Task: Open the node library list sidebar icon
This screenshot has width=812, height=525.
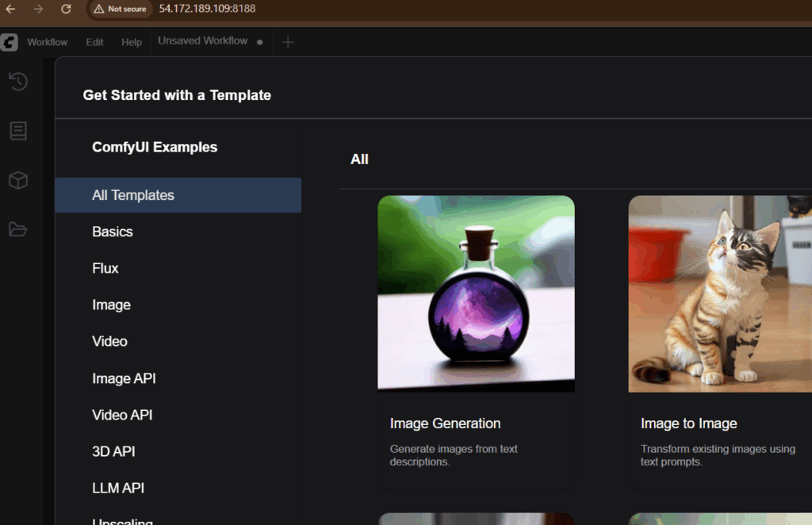Action: click(x=18, y=131)
